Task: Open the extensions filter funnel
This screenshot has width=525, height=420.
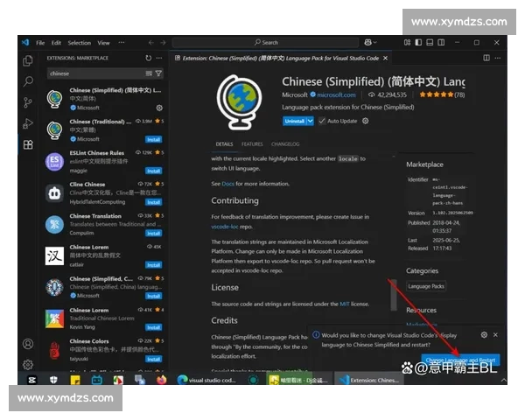Action: [x=158, y=73]
